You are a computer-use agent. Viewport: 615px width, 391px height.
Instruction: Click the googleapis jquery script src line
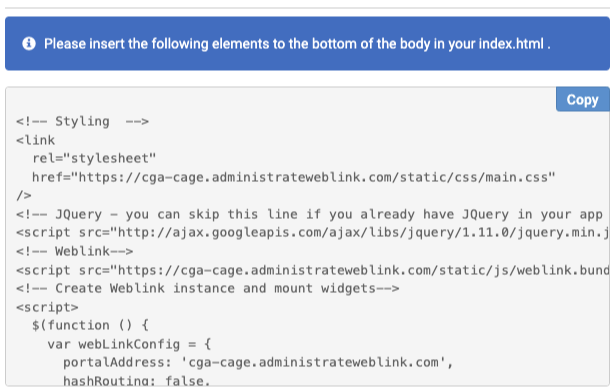(x=312, y=233)
